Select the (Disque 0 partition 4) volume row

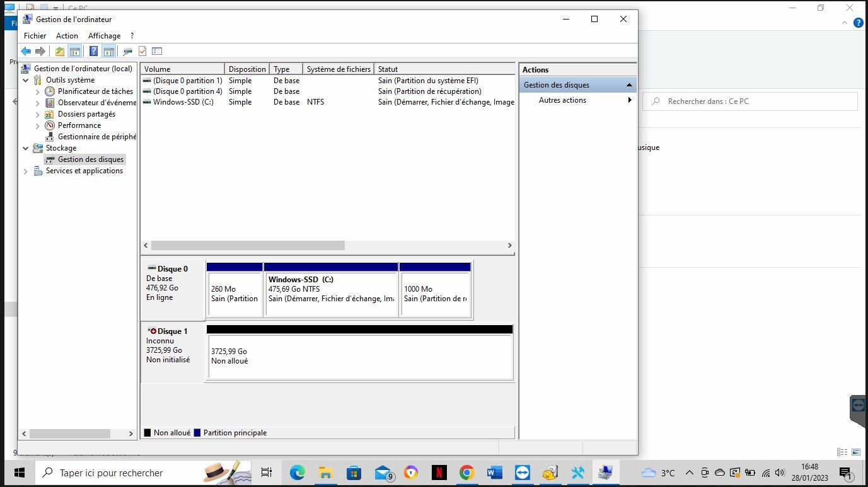point(328,91)
